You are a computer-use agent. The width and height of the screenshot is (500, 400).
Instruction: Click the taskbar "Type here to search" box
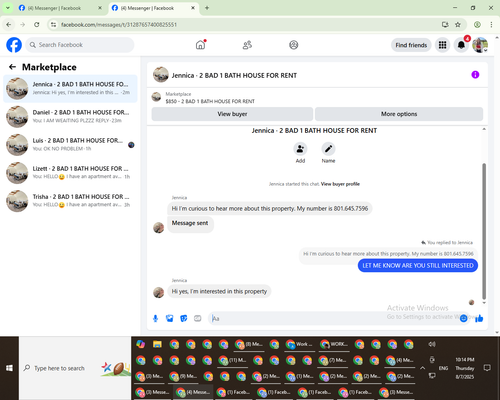point(75,368)
